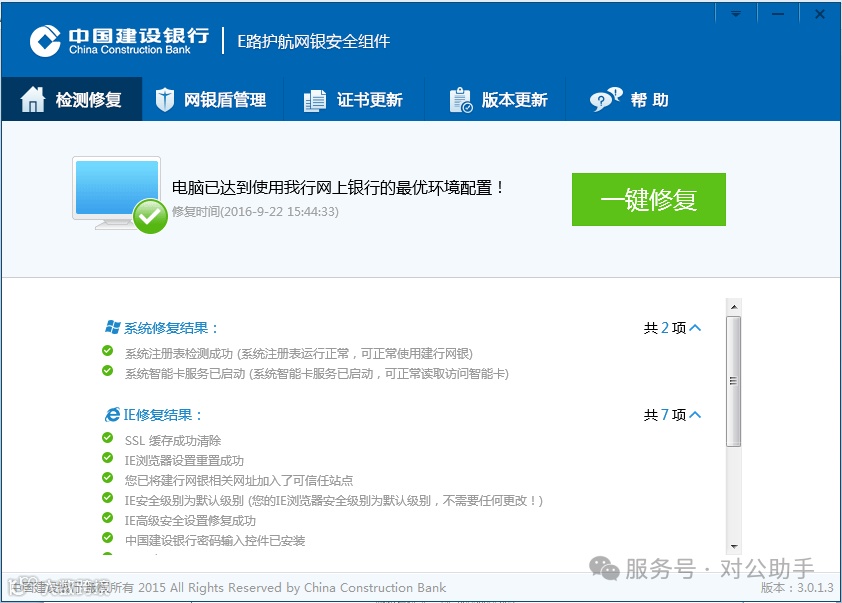Open the 帮助 tab
Screen dimensions: 842x603
tap(629, 99)
